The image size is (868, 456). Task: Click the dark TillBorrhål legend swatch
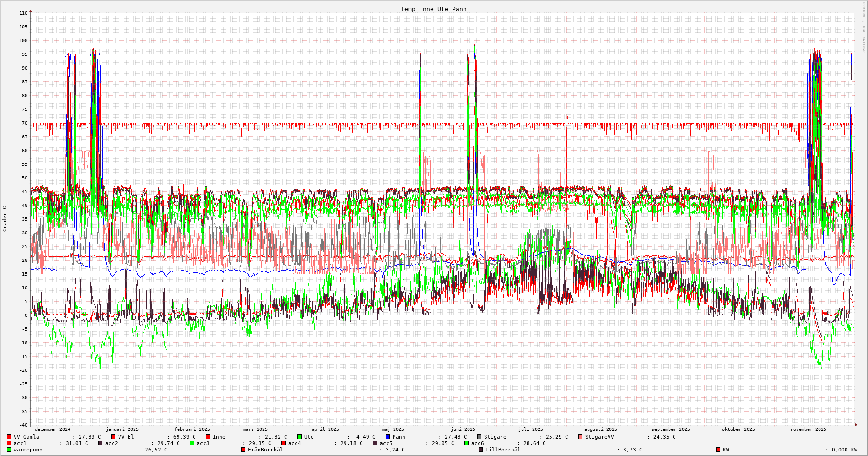click(481, 450)
